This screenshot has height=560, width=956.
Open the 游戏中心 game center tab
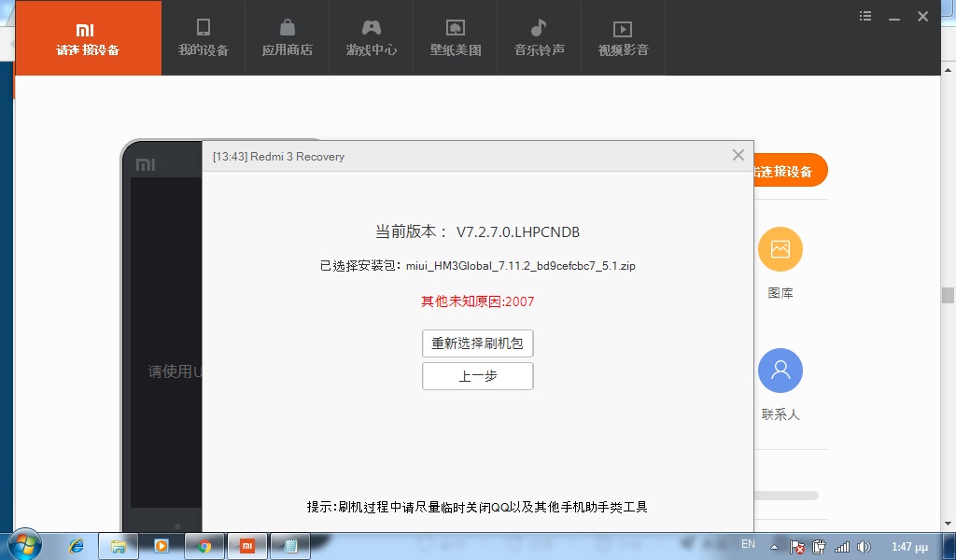371,38
